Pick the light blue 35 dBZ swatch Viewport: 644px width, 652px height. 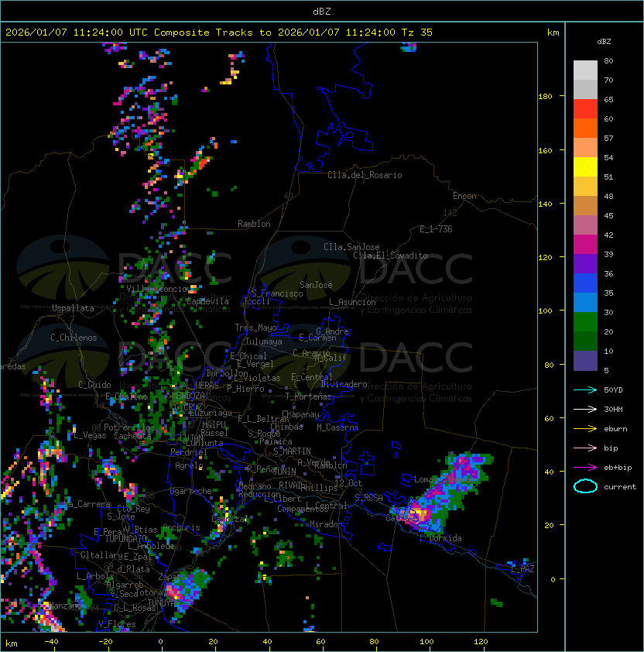[x=585, y=302]
